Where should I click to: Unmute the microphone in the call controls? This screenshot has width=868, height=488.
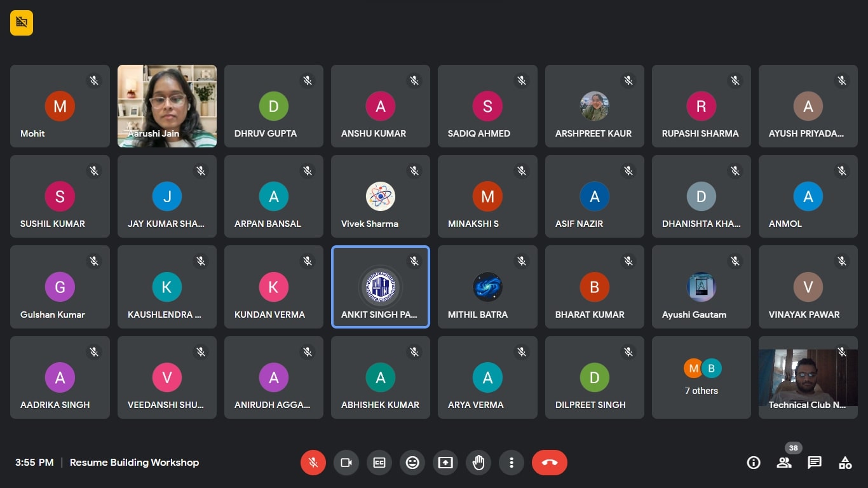tap(313, 463)
